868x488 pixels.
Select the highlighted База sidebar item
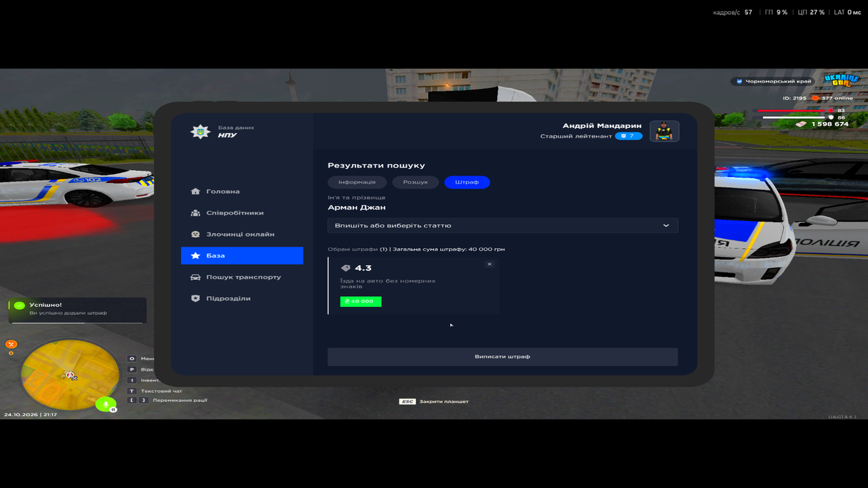click(241, 256)
